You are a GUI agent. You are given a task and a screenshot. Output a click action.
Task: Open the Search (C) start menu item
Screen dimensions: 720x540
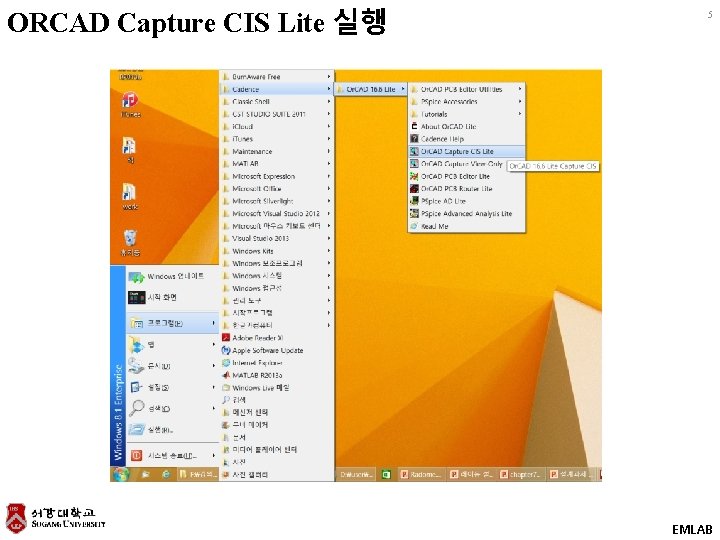172,409
